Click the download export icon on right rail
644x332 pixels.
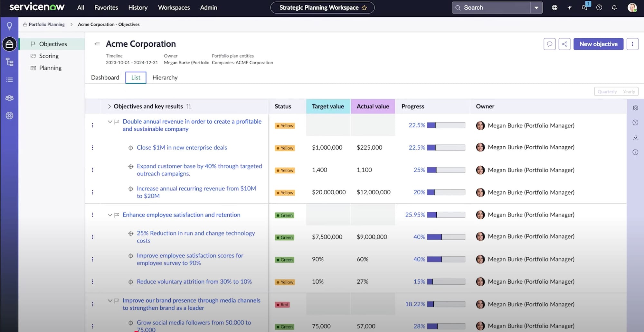tap(635, 137)
